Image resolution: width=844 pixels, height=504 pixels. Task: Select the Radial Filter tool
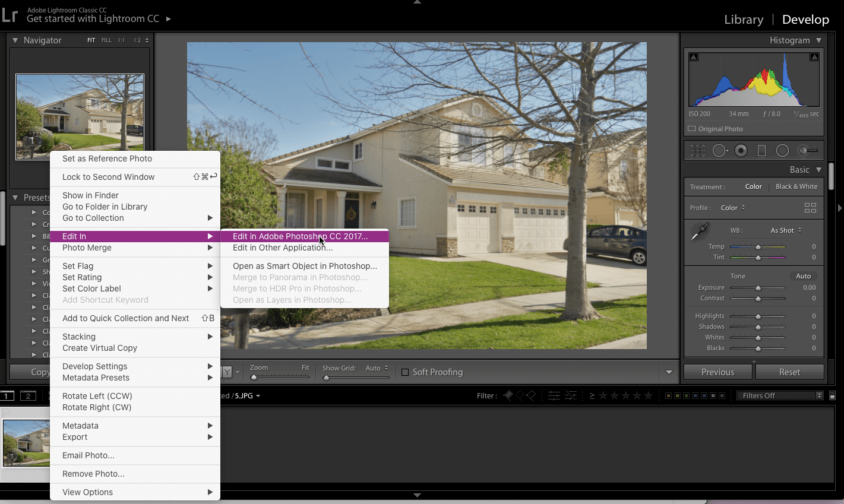[x=782, y=150]
